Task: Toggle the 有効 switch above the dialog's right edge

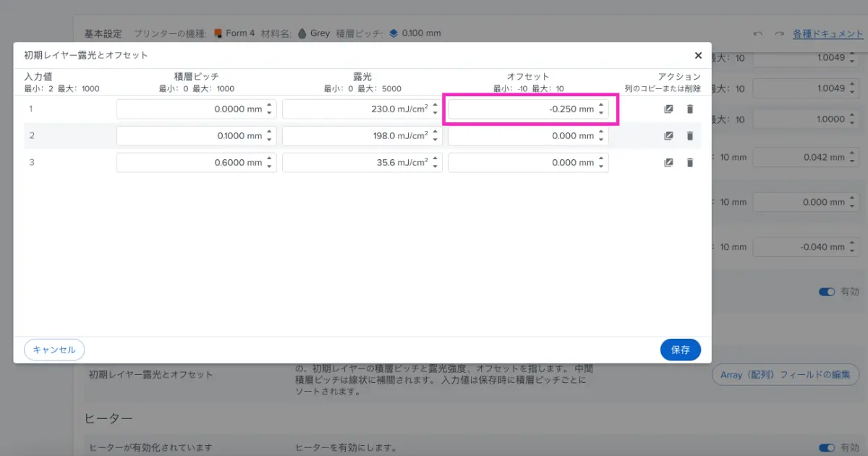Action: 827,292
